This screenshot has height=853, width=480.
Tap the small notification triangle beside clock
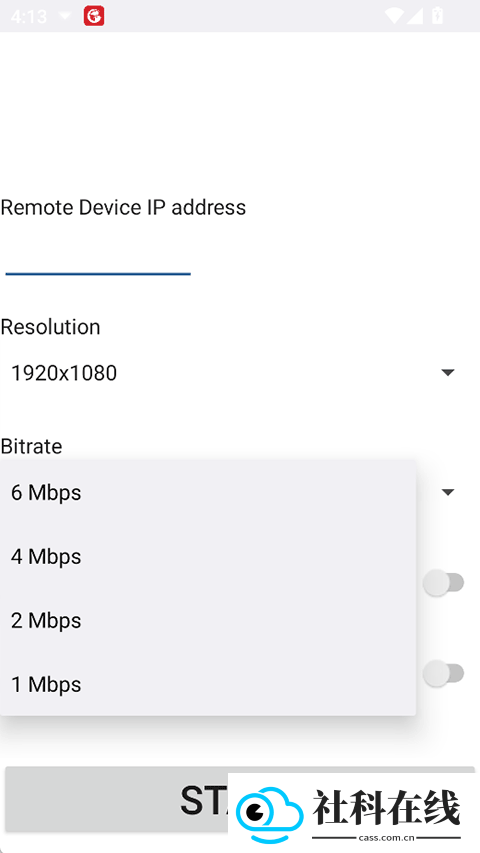[x=65, y=16]
